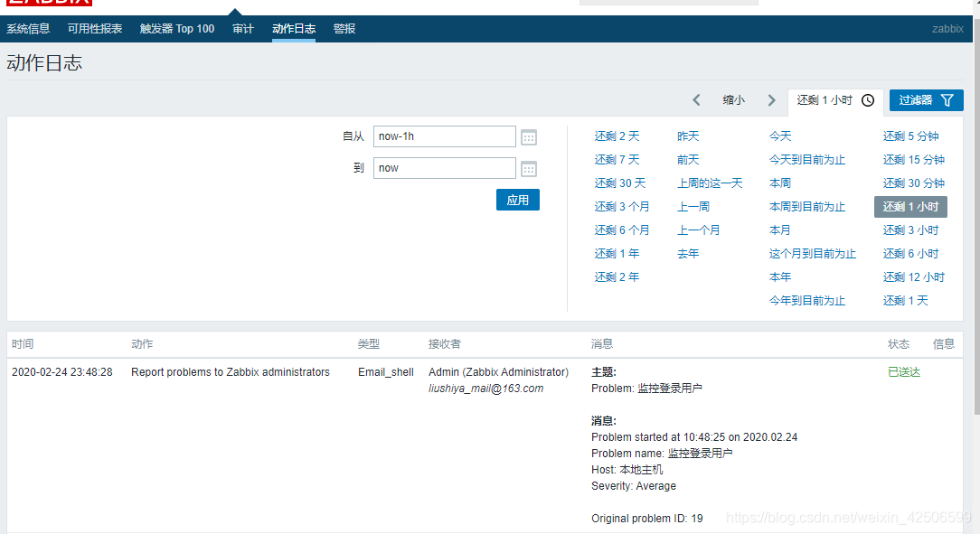Choose 上一周 range
The image size is (980, 534).
point(693,207)
